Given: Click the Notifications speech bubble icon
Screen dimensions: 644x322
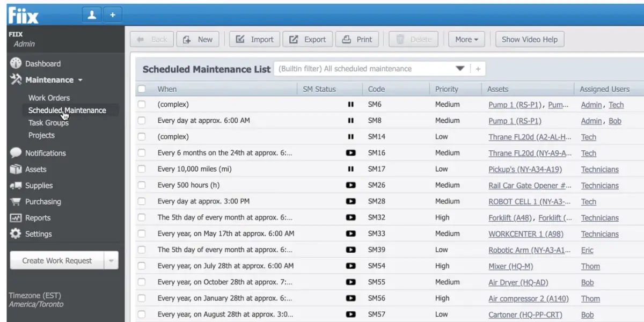Looking at the screenshot, I should pyautogui.click(x=16, y=153).
